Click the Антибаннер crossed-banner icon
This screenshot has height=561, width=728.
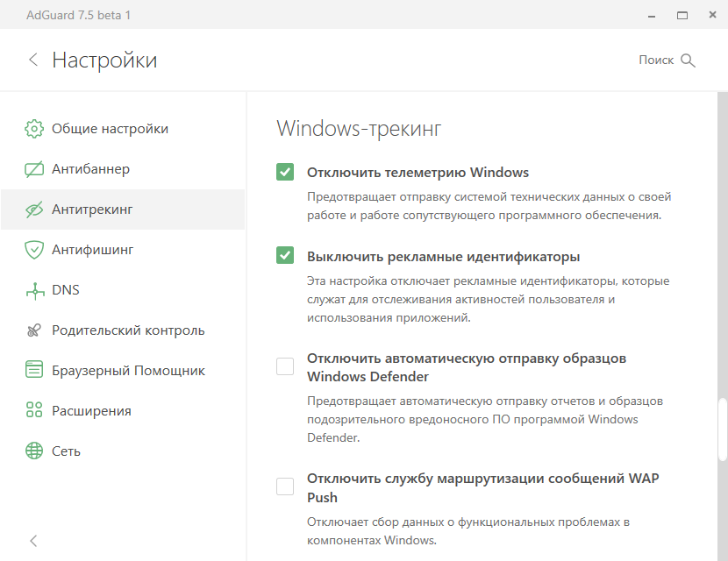coord(34,169)
